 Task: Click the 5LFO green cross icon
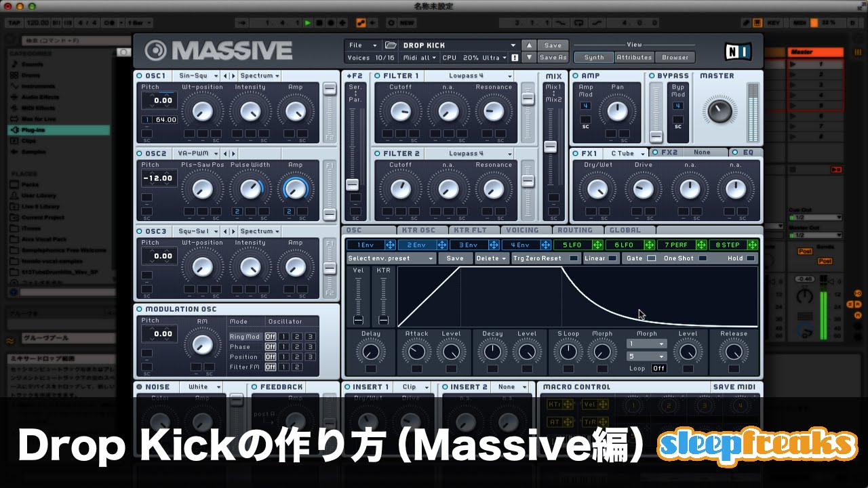597,245
